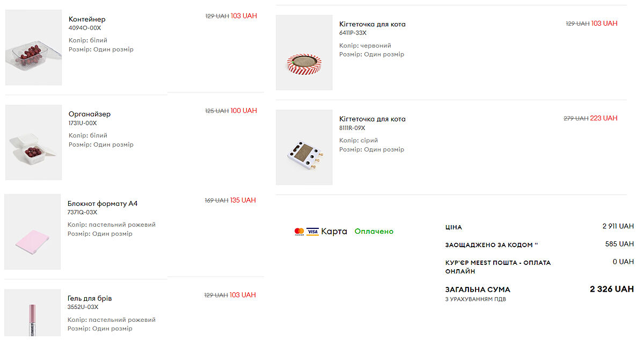The image size is (644, 346).
Task: Click the total amount 2 326 UAH
Action: point(612,289)
